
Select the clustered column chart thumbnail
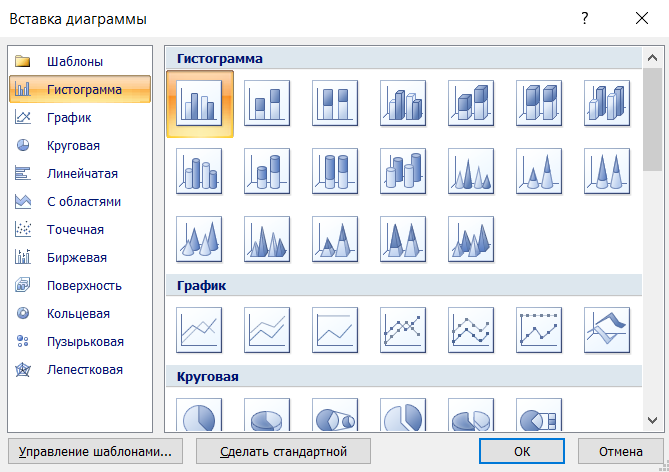(199, 103)
